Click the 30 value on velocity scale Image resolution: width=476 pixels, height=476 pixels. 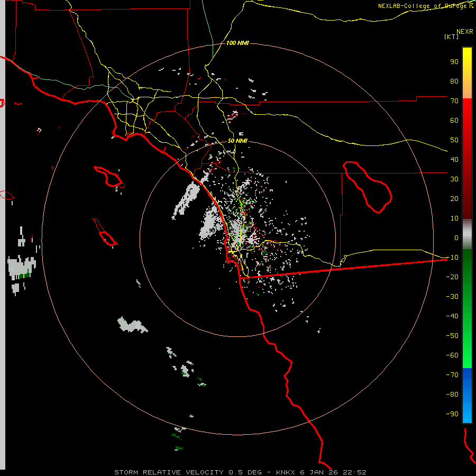coord(454,179)
